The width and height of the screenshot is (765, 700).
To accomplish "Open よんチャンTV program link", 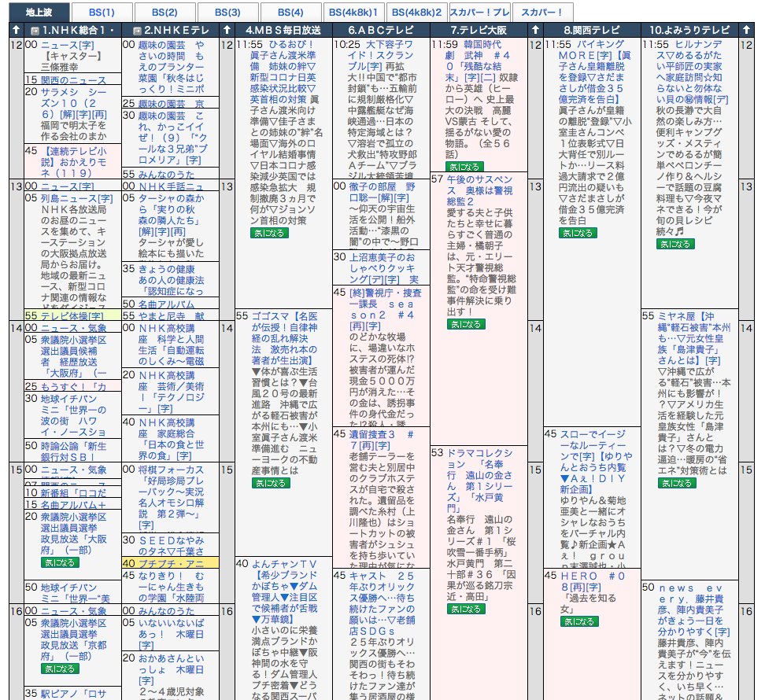I will pyautogui.click(x=284, y=591).
